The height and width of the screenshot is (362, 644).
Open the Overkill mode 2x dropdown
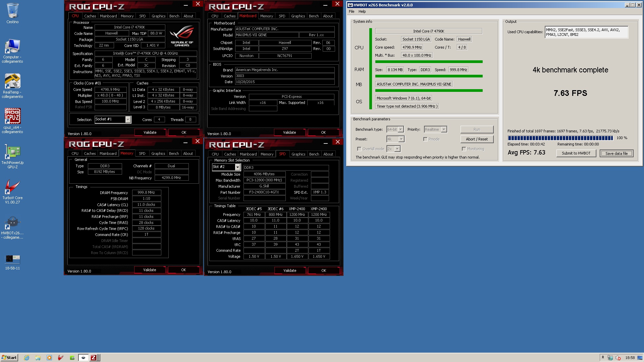point(397,149)
